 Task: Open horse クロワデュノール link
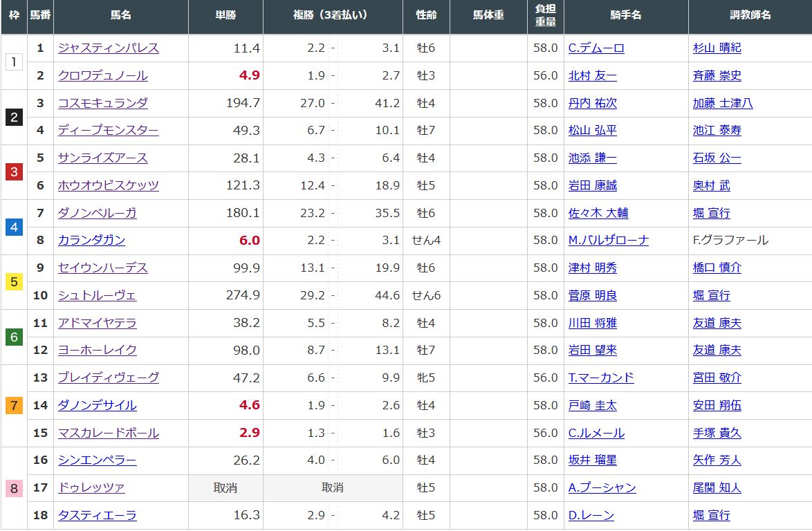102,75
